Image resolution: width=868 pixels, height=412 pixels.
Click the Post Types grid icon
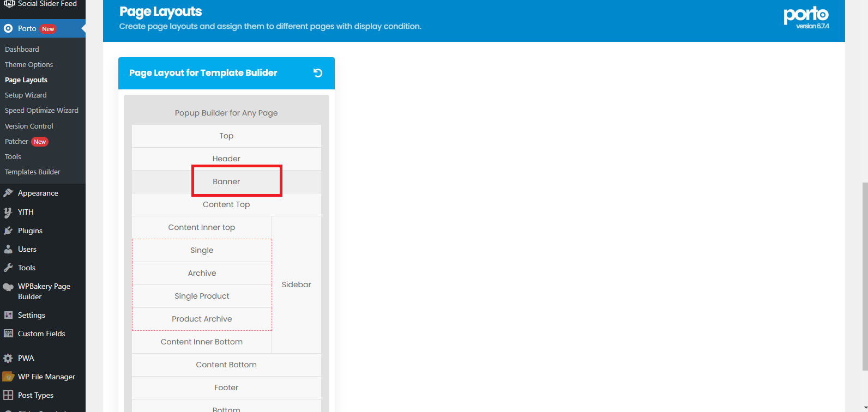click(x=8, y=395)
